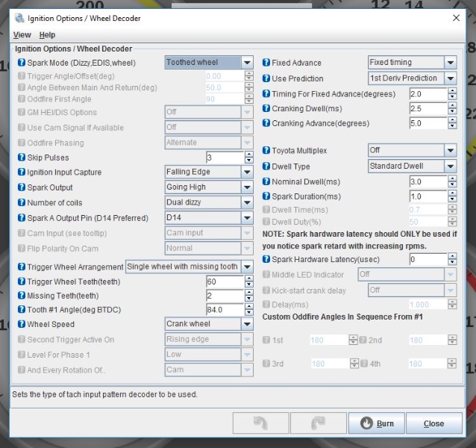Click help icon beside Spark Mode label
The width and height of the screenshot is (476, 448).
tap(22, 63)
